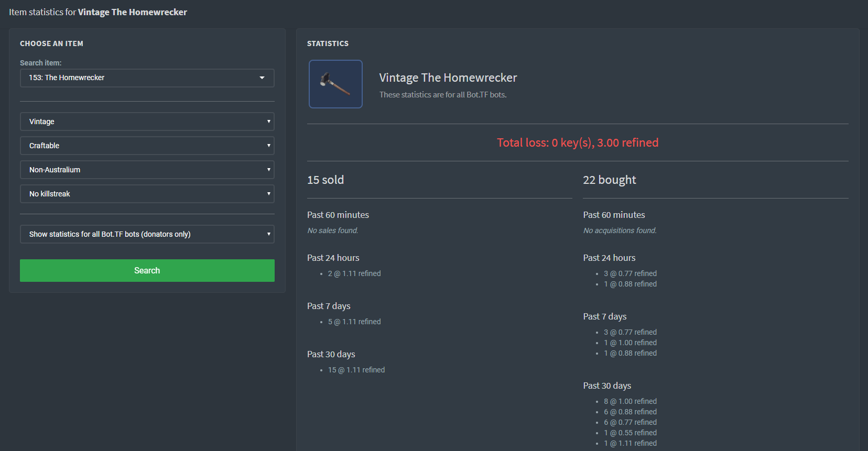This screenshot has width=868, height=451.
Task: Click the '15 sold' heading
Action: pyautogui.click(x=325, y=180)
